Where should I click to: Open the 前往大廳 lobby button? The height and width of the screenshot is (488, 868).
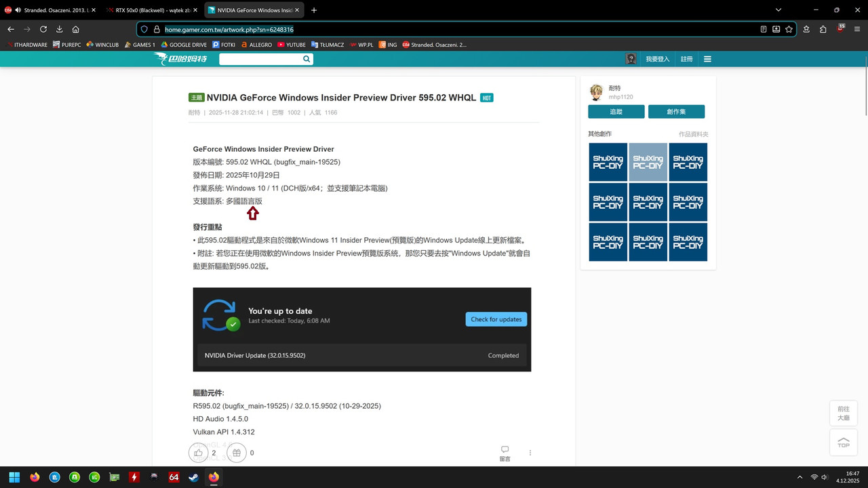click(843, 413)
